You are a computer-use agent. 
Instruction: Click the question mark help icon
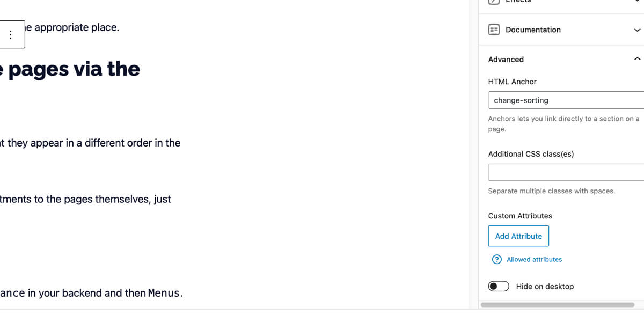[x=497, y=259]
